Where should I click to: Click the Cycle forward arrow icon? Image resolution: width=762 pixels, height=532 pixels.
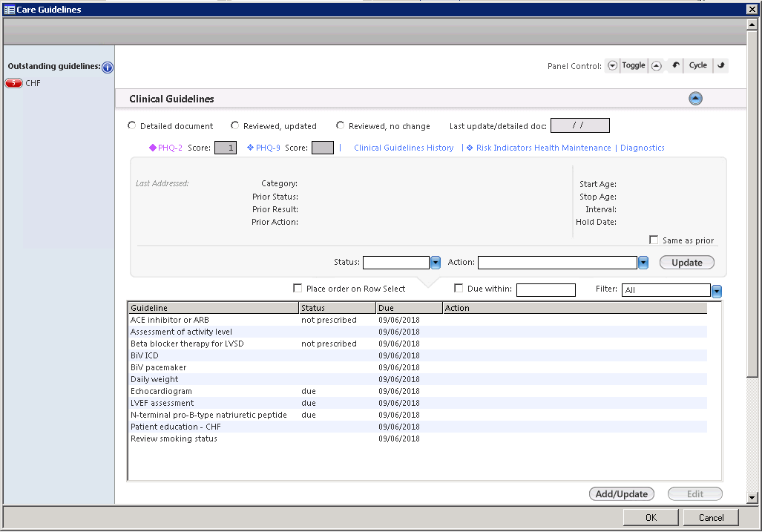[721, 65]
